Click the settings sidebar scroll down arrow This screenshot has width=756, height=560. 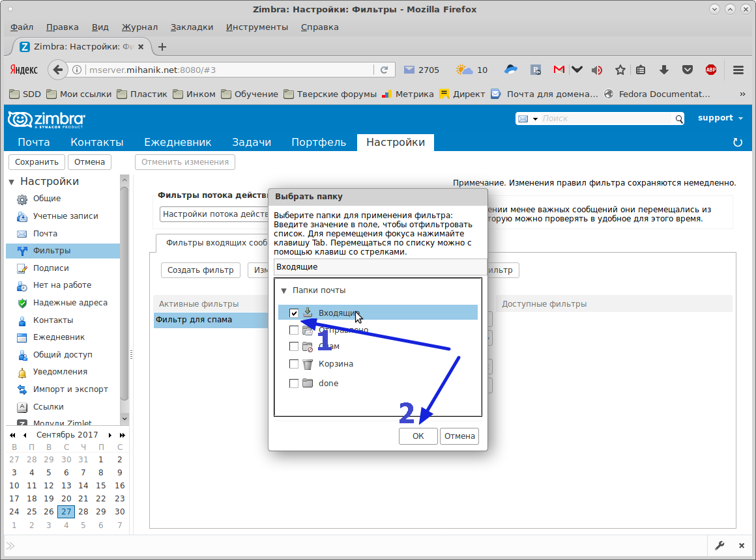[124, 419]
